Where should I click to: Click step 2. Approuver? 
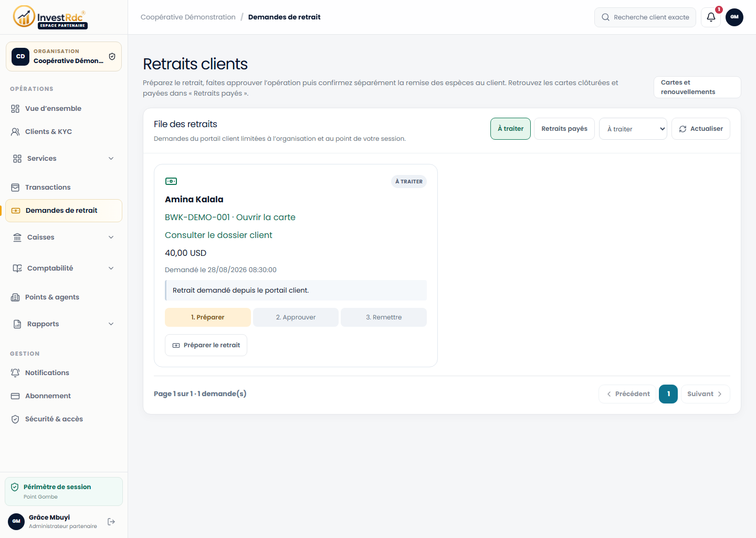[x=296, y=317]
